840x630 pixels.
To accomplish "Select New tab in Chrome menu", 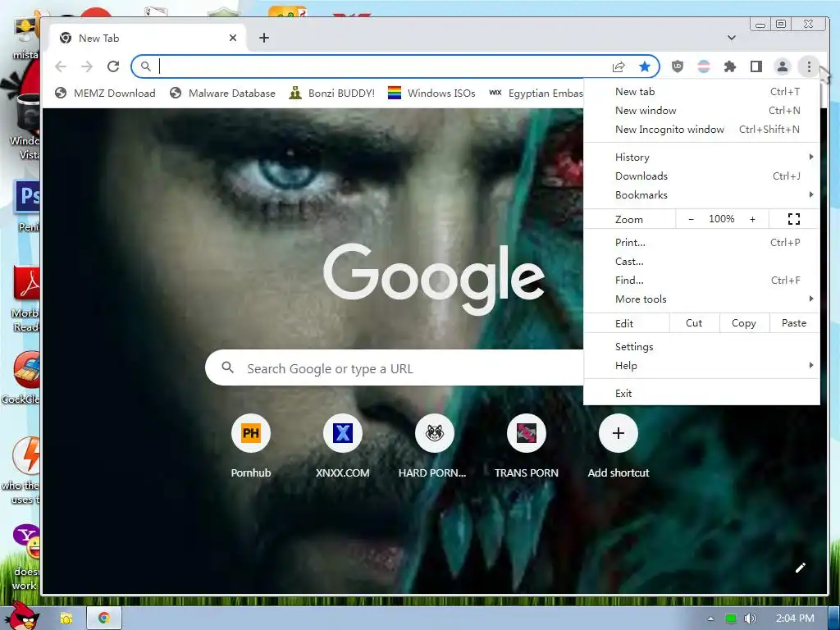I will 702,92.
